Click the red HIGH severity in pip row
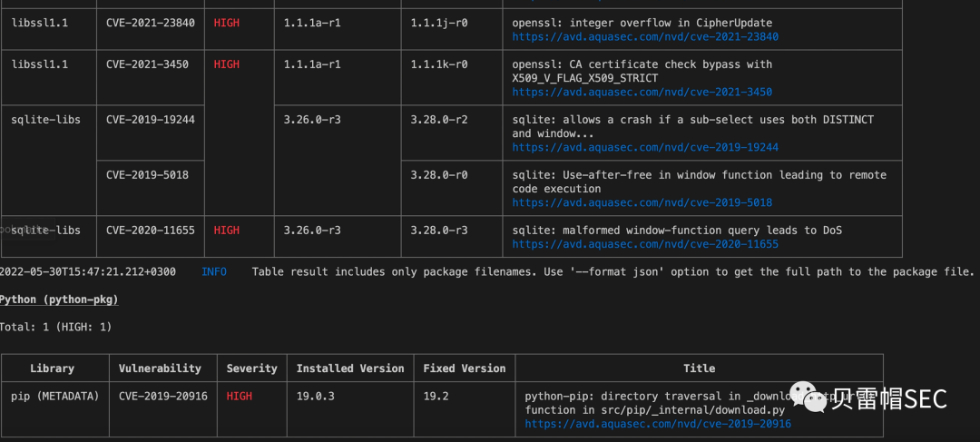 coord(240,397)
